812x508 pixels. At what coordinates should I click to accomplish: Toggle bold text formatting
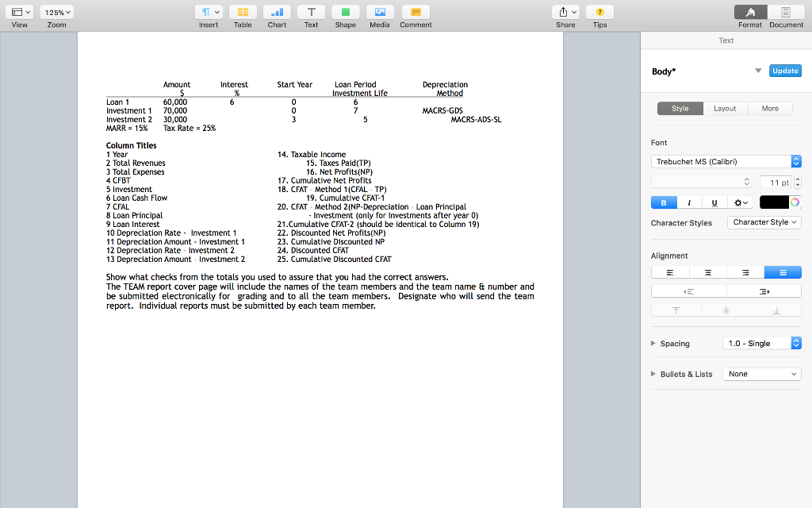pos(663,202)
